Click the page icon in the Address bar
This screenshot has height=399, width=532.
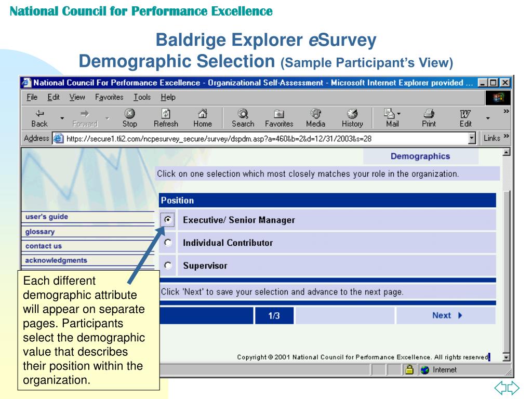[58, 138]
